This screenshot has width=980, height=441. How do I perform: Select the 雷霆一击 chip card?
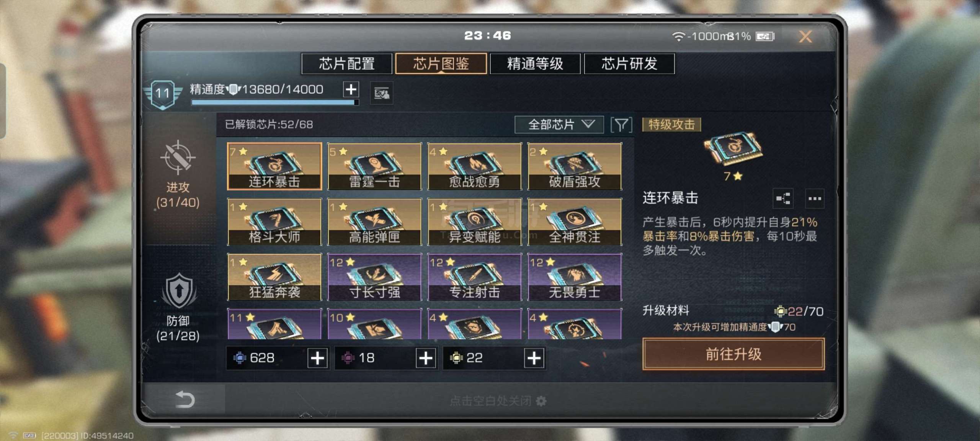[x=375, y=166]
